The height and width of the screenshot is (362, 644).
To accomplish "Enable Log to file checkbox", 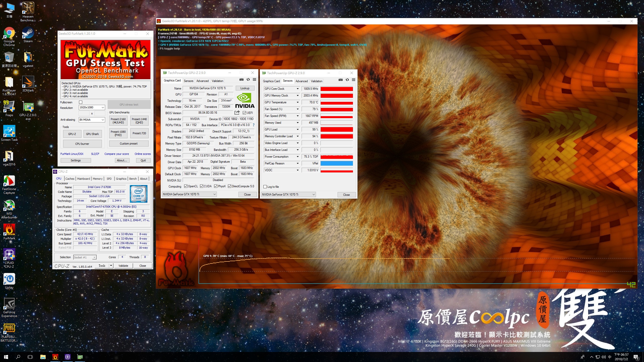I will coord(265,187).
